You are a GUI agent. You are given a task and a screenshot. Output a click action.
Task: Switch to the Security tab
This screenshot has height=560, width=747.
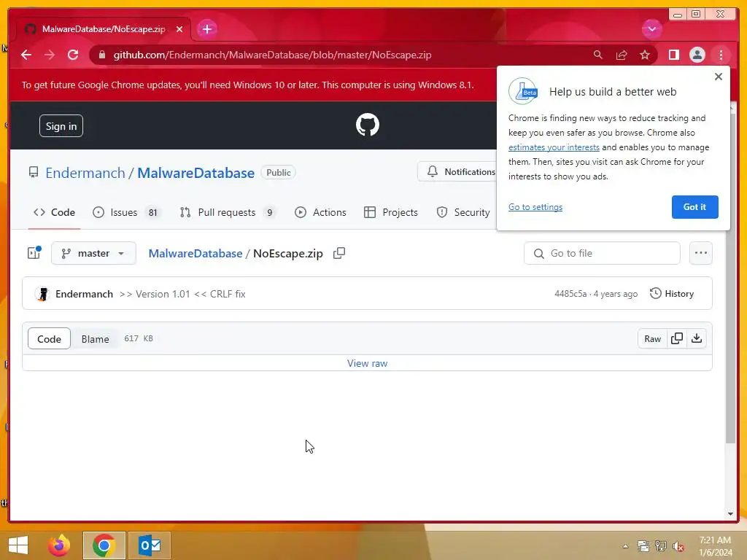tap(463, 212)
